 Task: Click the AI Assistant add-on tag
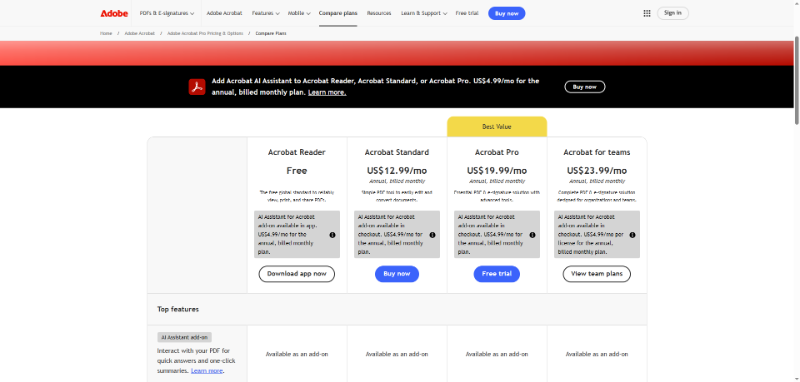click(184, 337)
